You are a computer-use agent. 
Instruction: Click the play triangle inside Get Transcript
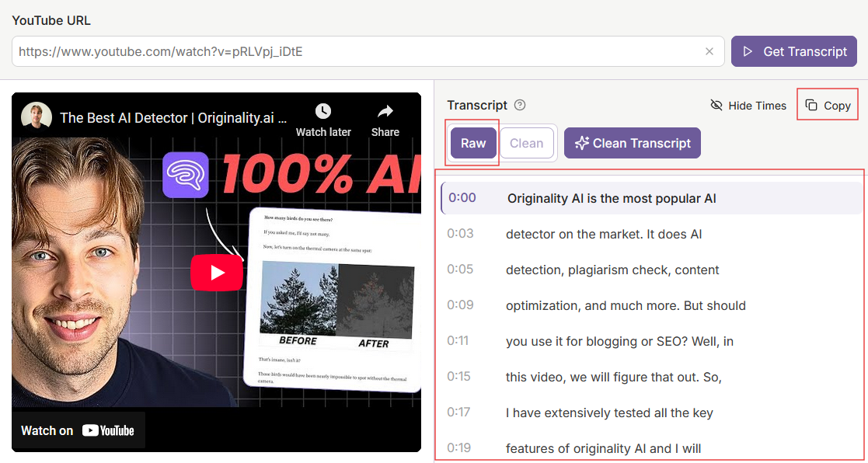click(748, 51)
